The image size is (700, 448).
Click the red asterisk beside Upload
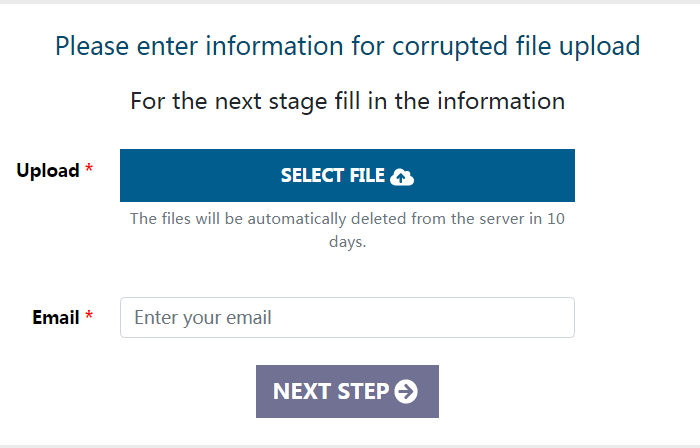pyautogui.click(x=89, y=170)
